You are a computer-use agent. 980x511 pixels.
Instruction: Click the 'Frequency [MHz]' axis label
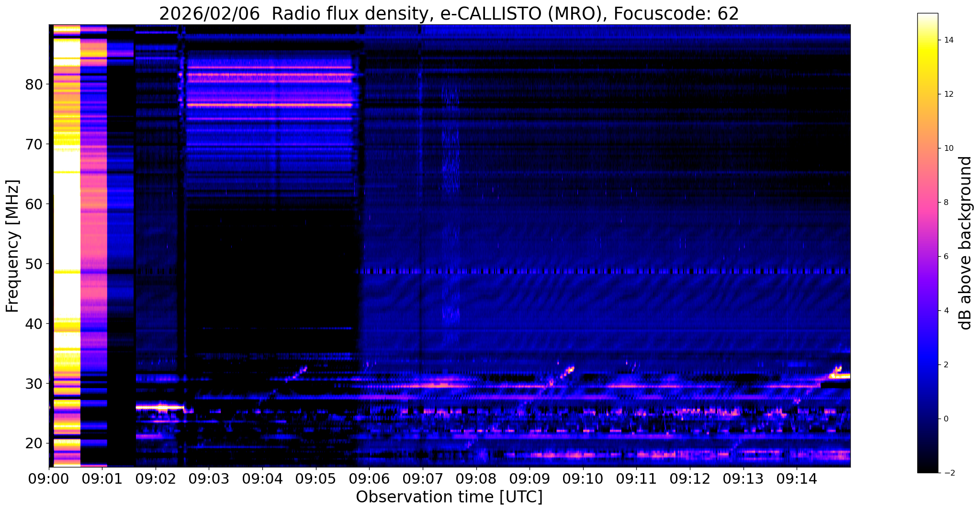tap(12, 246)
